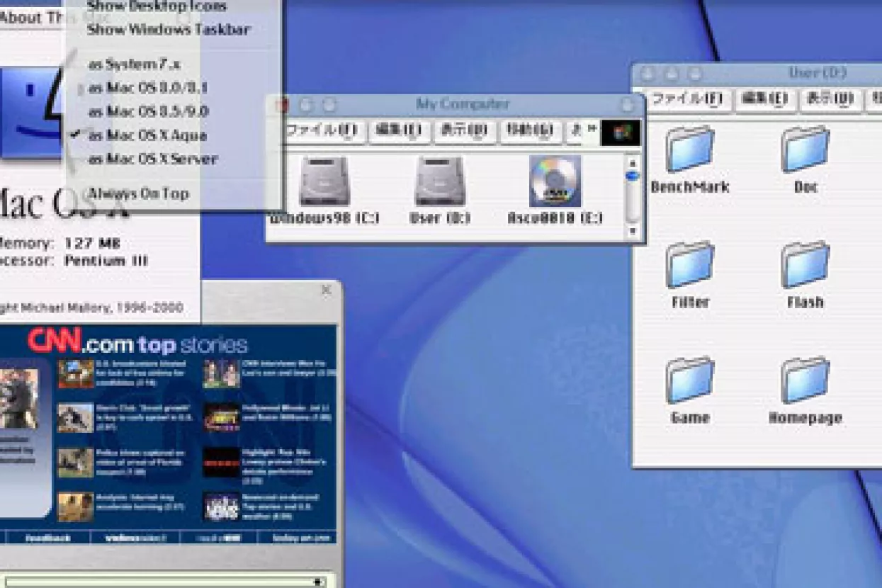Viewport: 882px width, 588px height.
Task: Open 移動(G) menu in My Computer
Action: (531, 130)
